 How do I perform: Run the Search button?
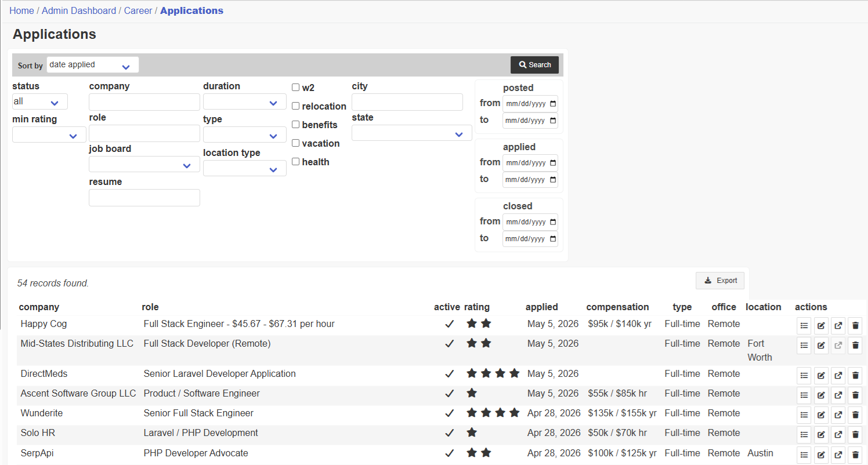point(534,65)
